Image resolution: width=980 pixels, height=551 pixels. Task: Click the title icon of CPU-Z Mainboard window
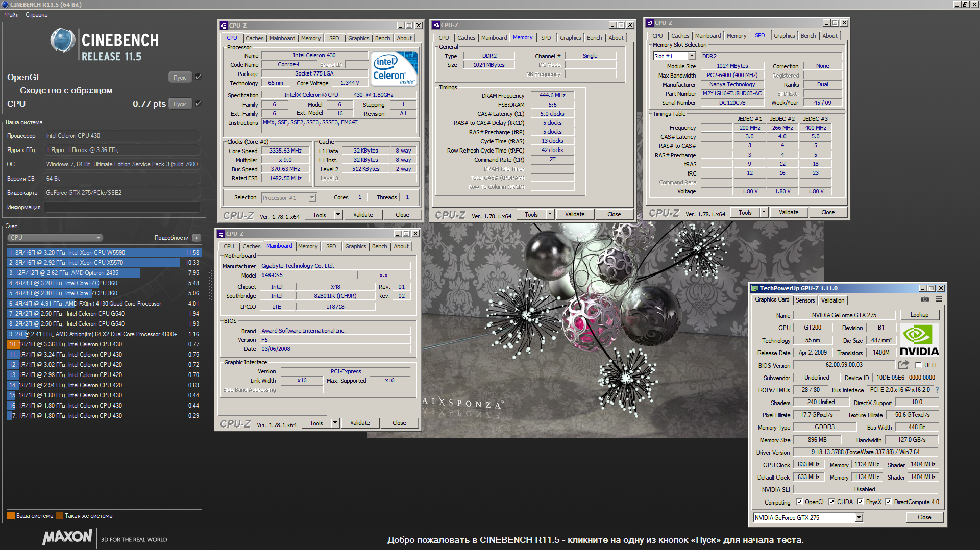click(221, 234)
